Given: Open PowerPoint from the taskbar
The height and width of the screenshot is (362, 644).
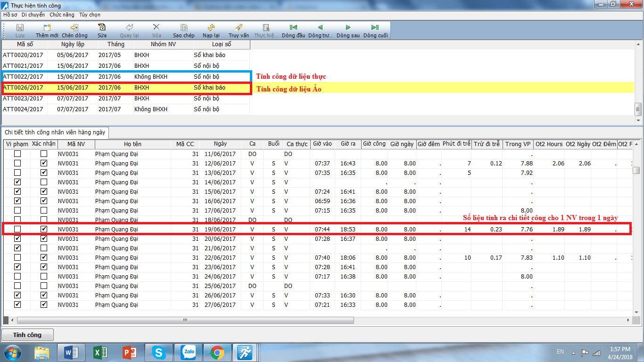Looking at the screenshot, I should click(129, 352).
